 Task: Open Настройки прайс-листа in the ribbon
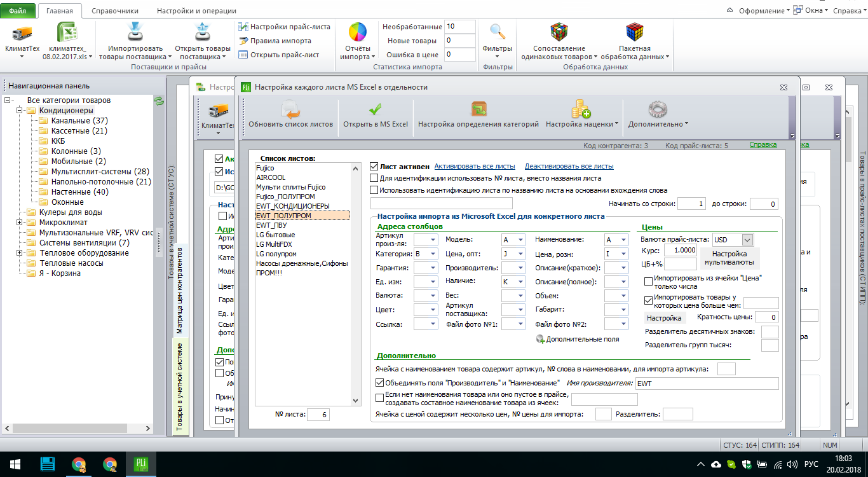click(x=284, y=27)
